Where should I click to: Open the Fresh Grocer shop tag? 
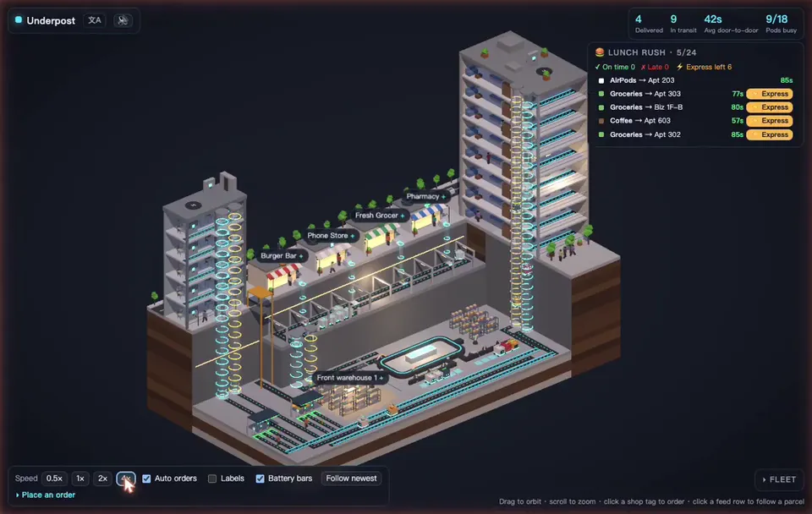click(x=380, y=216)
